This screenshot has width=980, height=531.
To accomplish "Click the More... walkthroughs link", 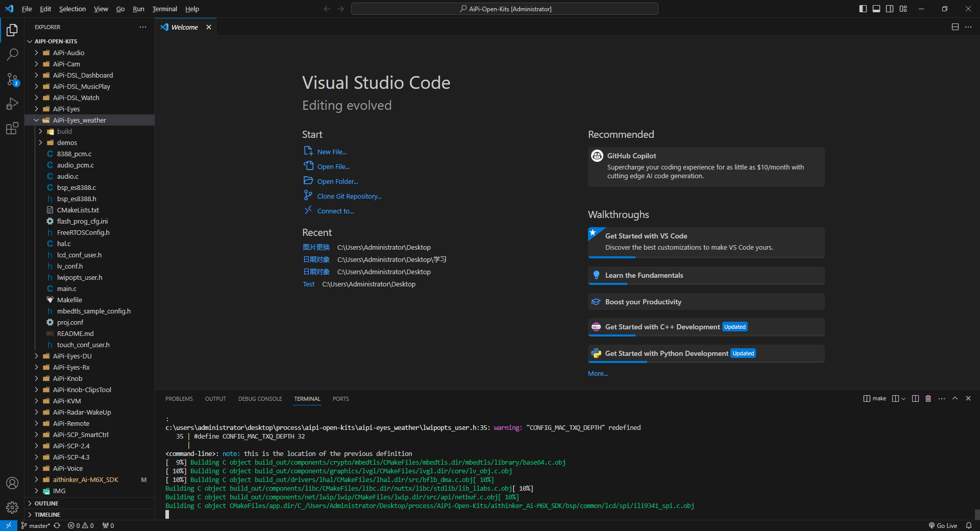I will [x=598, y=373].
